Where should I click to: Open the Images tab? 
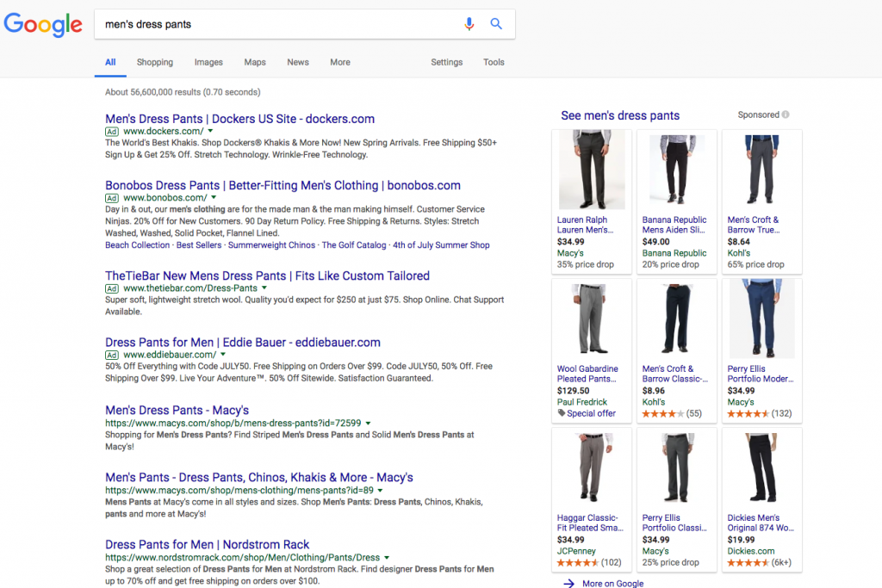click(x=208, y=62)
